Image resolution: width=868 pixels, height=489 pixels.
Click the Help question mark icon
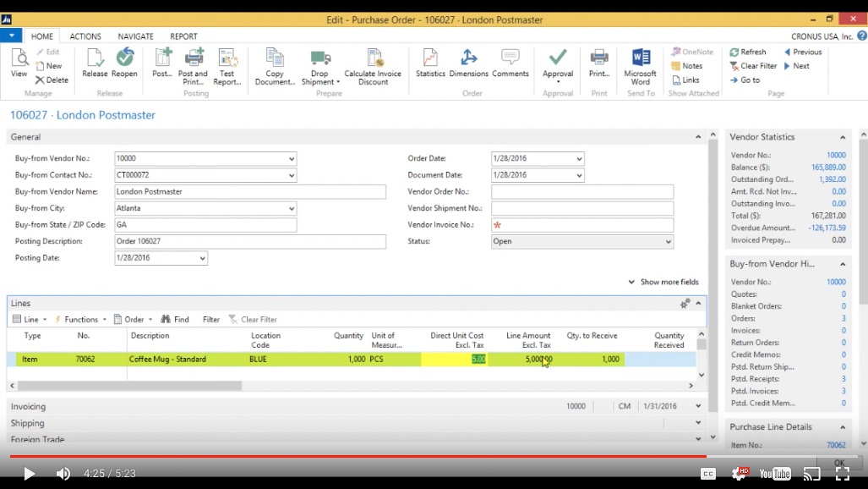pyautogui.click(x=862, y=36)
